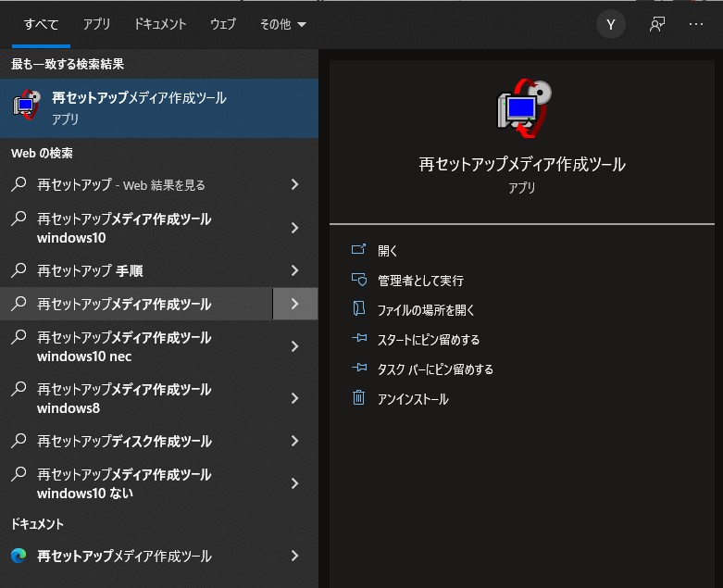
Task: Expand arrow for 再セットアップ - Web 結果を見る
Action: 295,185
